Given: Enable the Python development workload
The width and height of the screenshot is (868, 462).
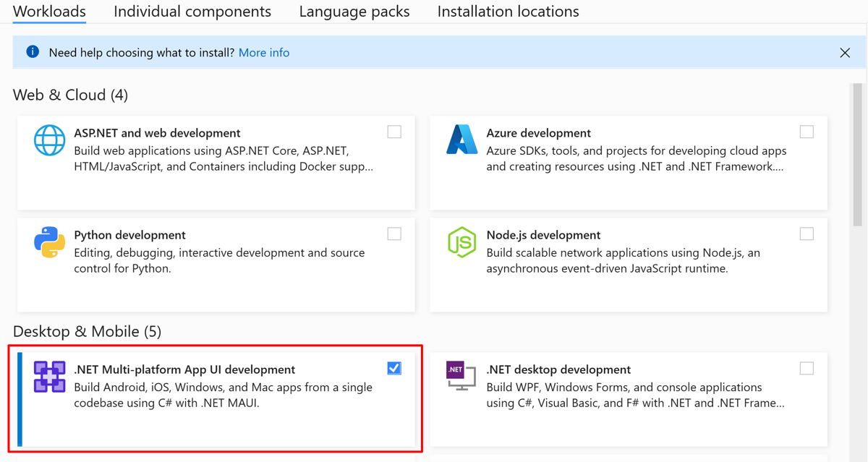Looking at the screenshot, I should click(x=394, y=234).
